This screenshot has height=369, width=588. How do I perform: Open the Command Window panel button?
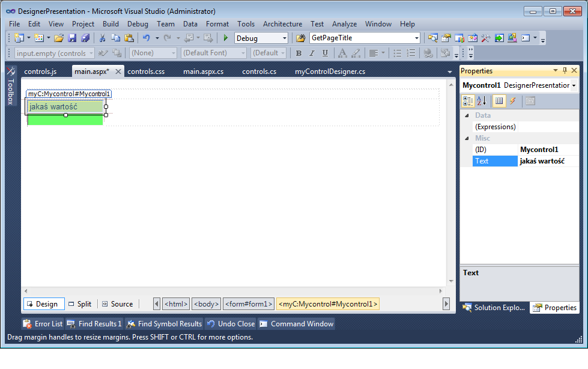(296, 323)
